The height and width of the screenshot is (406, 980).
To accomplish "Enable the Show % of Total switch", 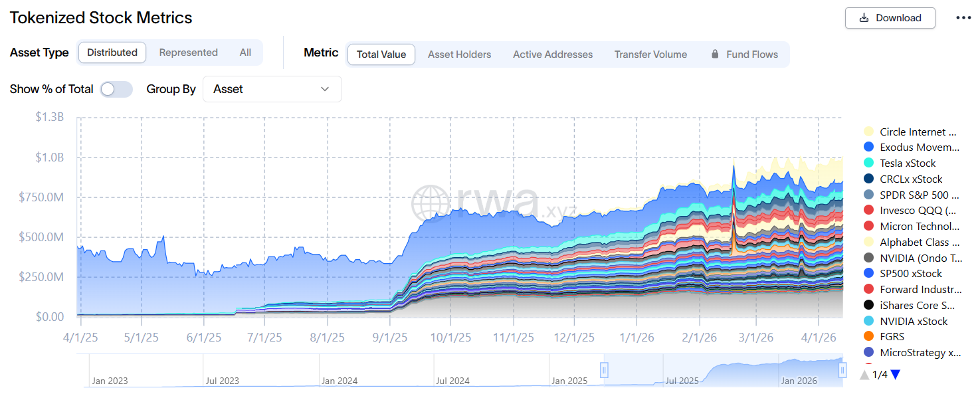I will (116, 89).
